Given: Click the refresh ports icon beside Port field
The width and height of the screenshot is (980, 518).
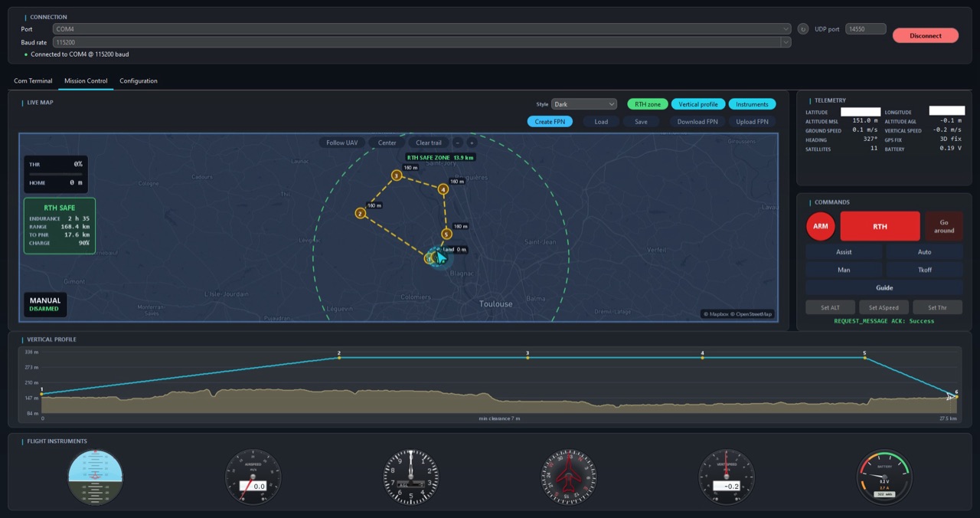Looking at the screenshot, I should click(x=802, y=29).
